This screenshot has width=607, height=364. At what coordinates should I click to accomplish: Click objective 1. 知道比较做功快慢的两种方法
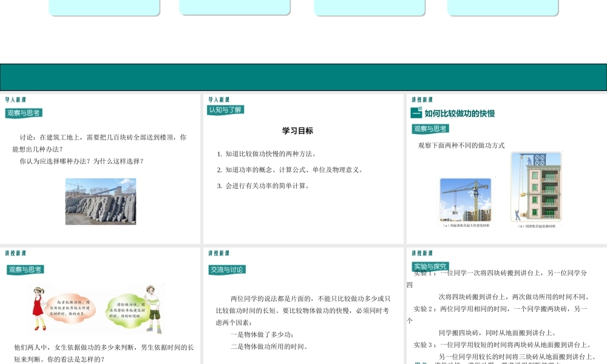pyautogui.click(x=267, y=153)
